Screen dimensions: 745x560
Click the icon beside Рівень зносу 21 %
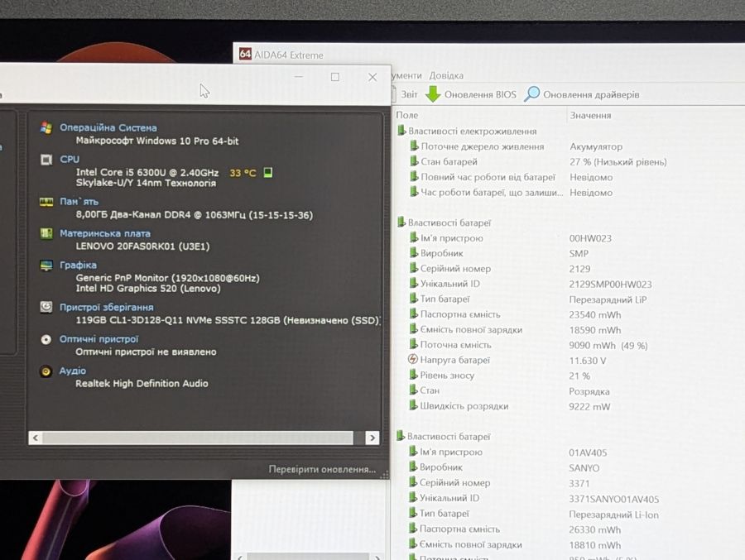413,375
